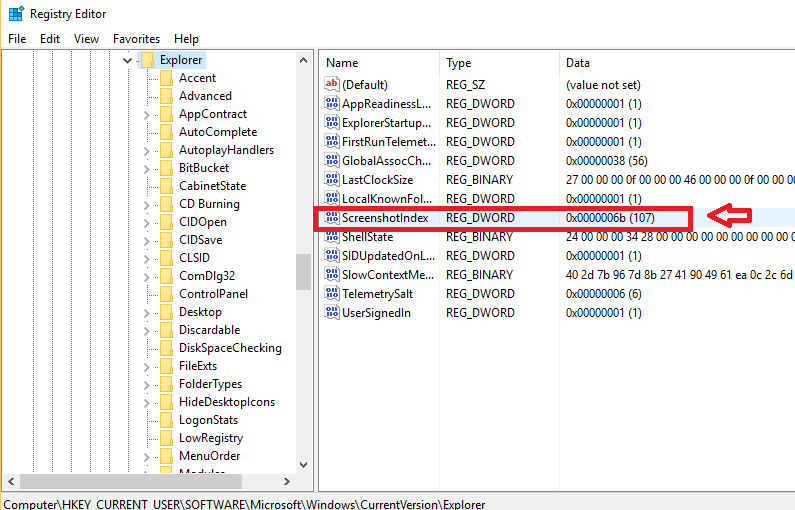Open the Edit menu

50,39
